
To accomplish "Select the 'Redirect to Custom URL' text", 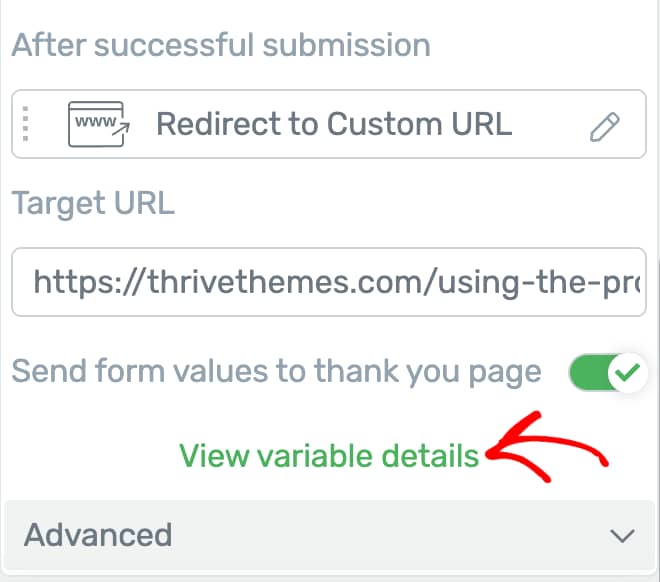I will [334, 124].
